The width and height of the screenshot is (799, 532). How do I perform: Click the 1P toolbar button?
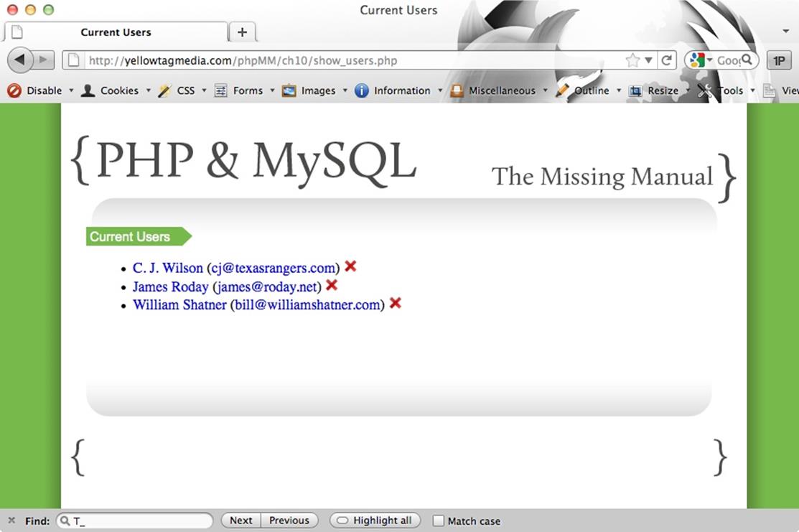point(779,60)
